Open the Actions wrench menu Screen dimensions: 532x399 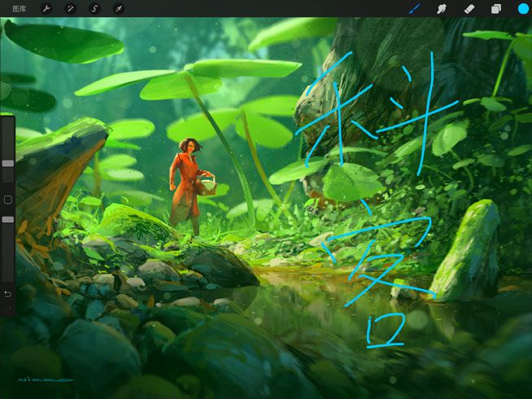click(x=46, y=9)
